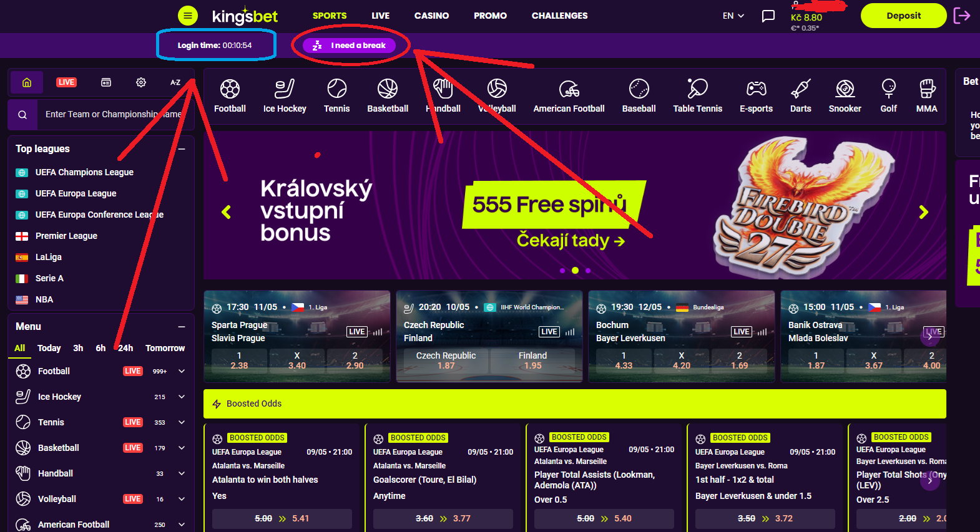Open the chat message icon
980x532 pixels.
[768, 16]
